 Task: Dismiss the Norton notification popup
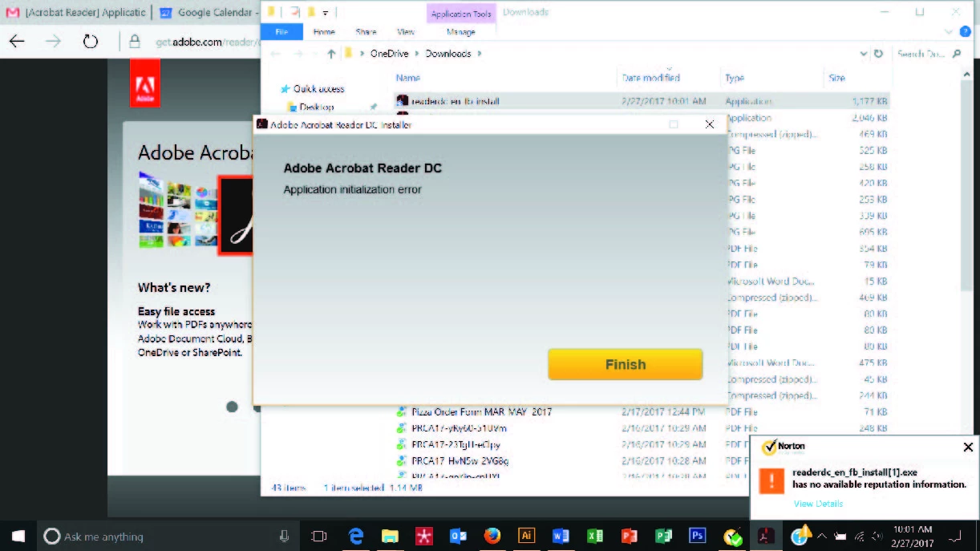(x=968, y=447)
